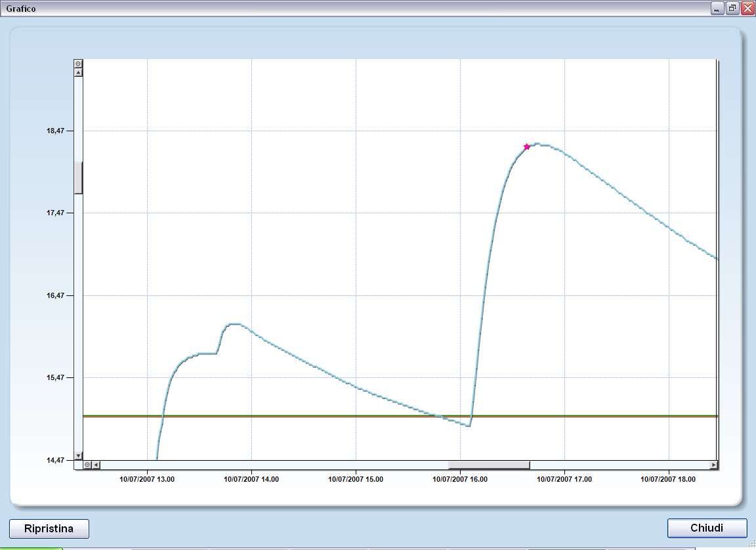The height and width of the screenshot is (550, 756).
Task: Click time label 10/07/2007 13.00
Action: coord(147,479)
